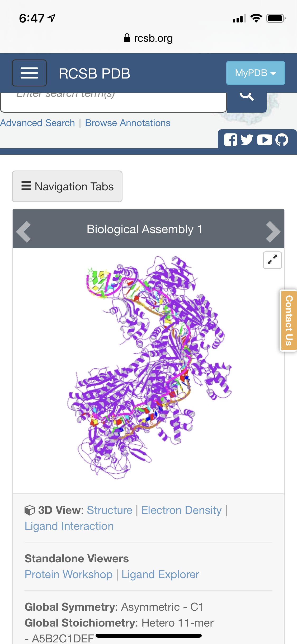Screen dimensions: 297x644
Task: Launch Protein Workshop viewer
Action: pyautogui.click(x=69, y=574)
